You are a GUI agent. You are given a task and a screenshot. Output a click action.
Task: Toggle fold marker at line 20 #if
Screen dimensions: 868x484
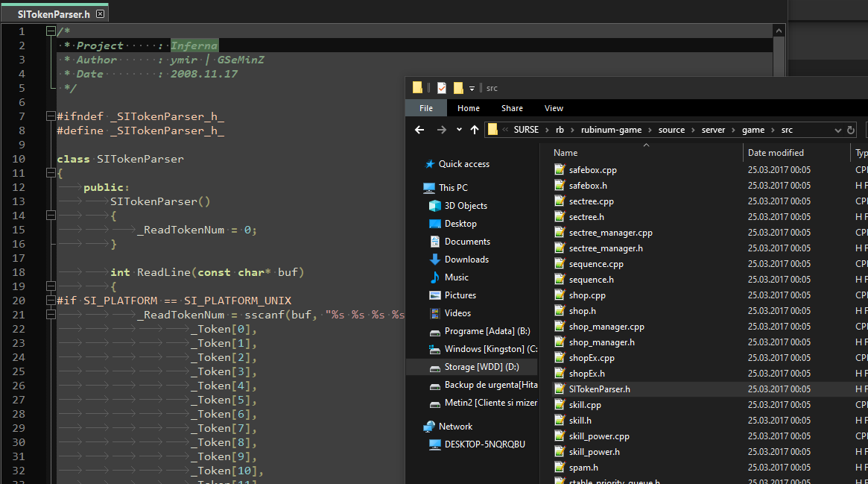[x=51, y=300]
